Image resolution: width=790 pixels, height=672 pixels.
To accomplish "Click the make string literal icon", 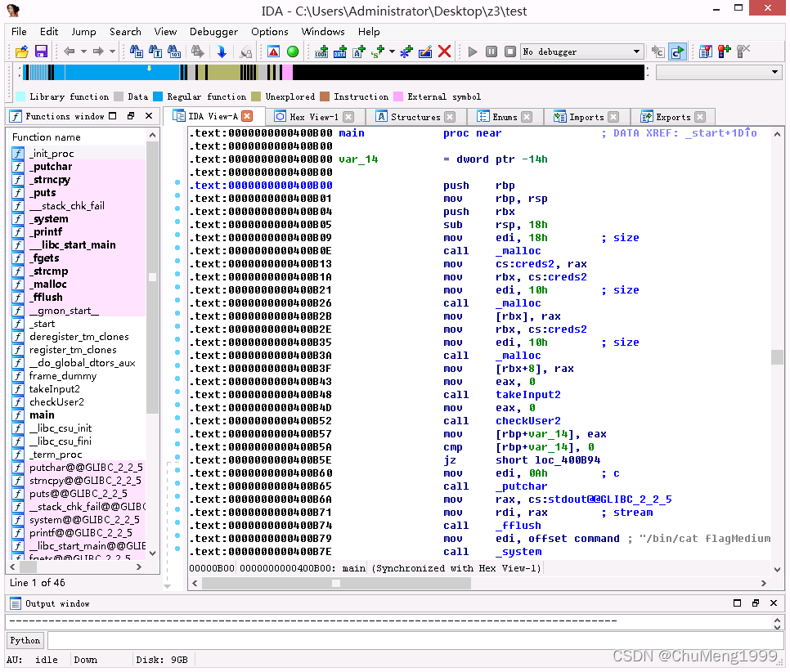I will point(359,52).
